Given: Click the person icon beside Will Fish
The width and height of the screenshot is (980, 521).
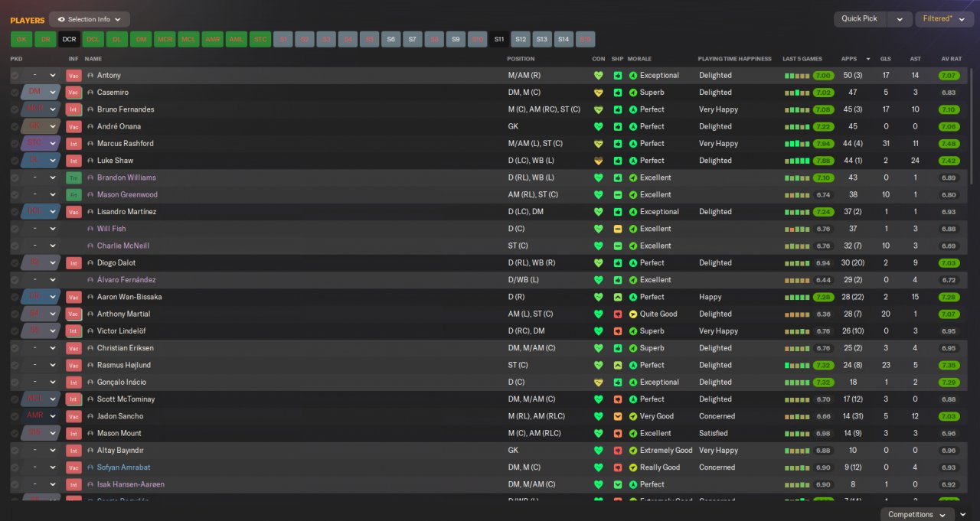Looking at the screenshot, I should click(x=90, y=229).
